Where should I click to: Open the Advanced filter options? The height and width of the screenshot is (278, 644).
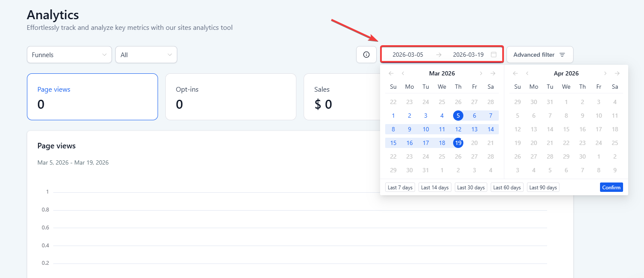540,55
